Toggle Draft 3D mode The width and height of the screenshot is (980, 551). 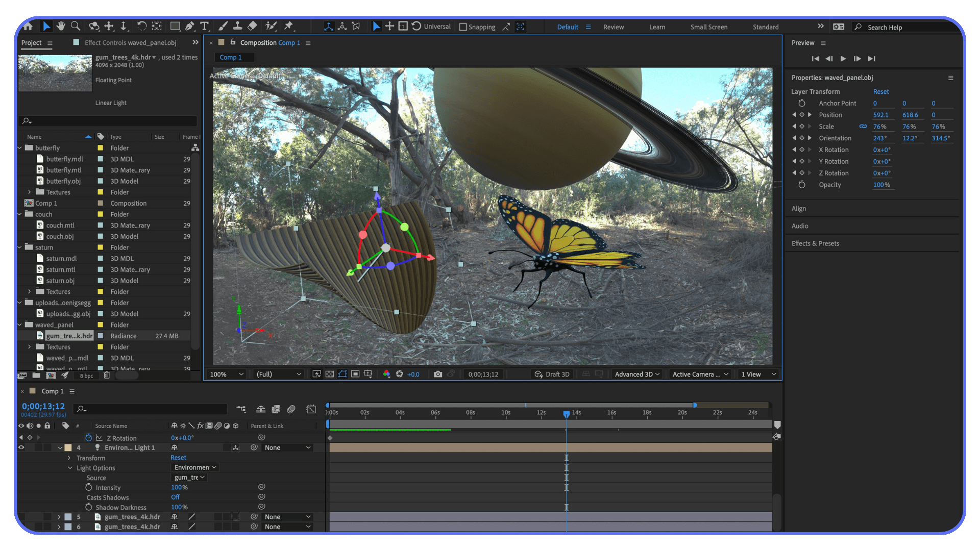click(552, 374)
